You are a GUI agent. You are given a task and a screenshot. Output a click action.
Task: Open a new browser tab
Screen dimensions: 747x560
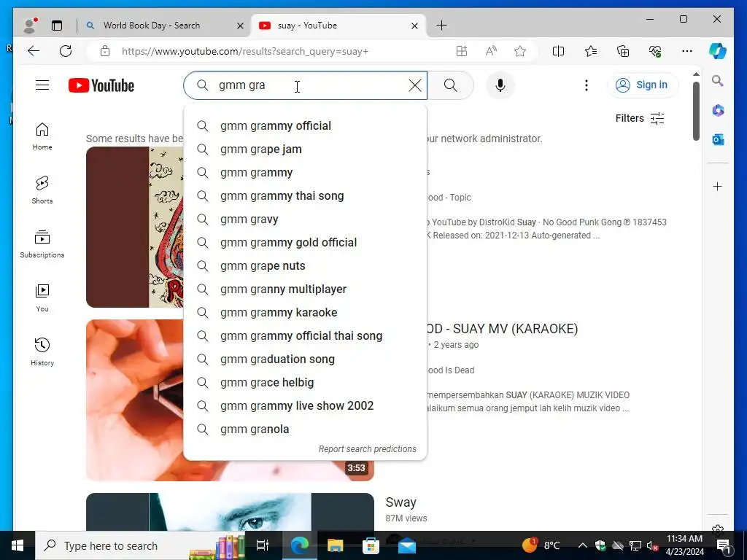[441, 26]
